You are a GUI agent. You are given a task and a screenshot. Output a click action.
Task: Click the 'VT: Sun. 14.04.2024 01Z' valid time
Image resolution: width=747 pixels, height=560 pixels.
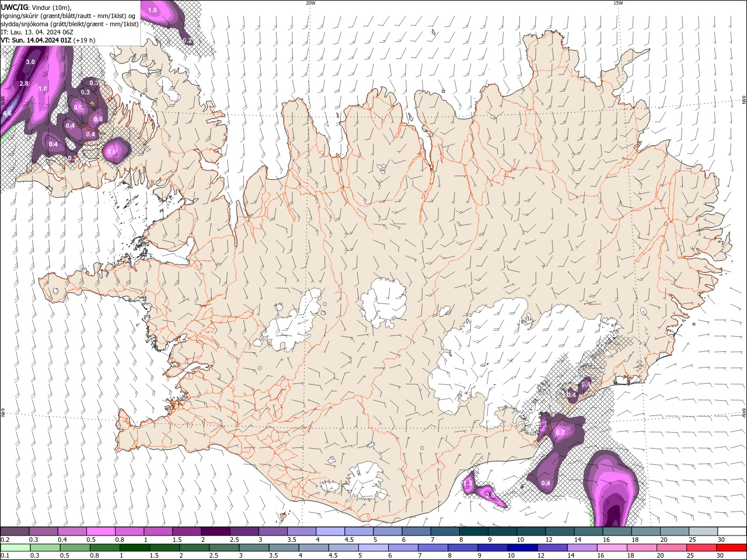pos(36,40)
